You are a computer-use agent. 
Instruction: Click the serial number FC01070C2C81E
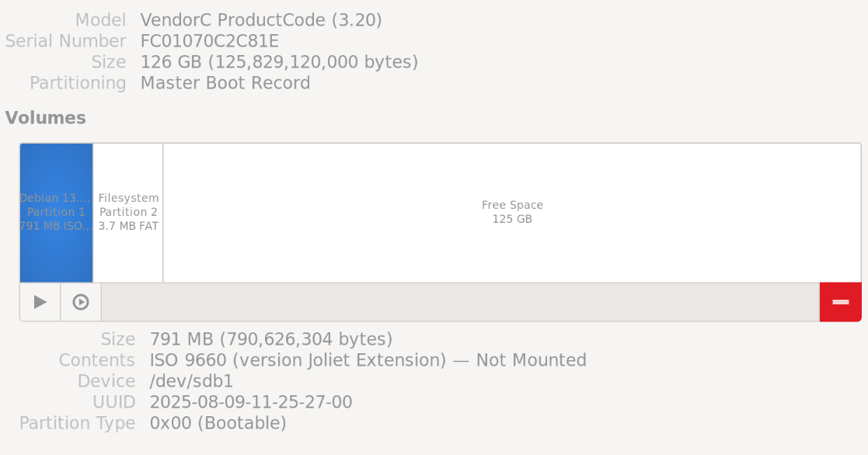click(210, 41)
